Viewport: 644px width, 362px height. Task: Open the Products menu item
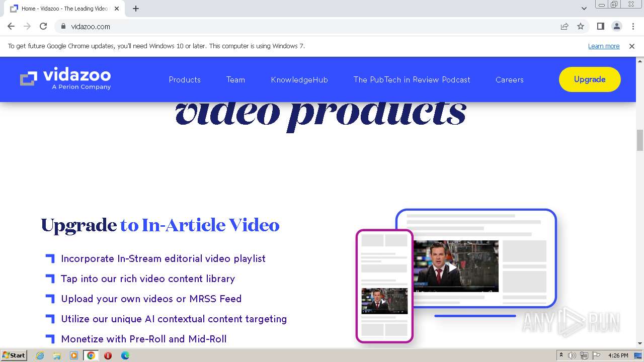[x=185, y=79]
